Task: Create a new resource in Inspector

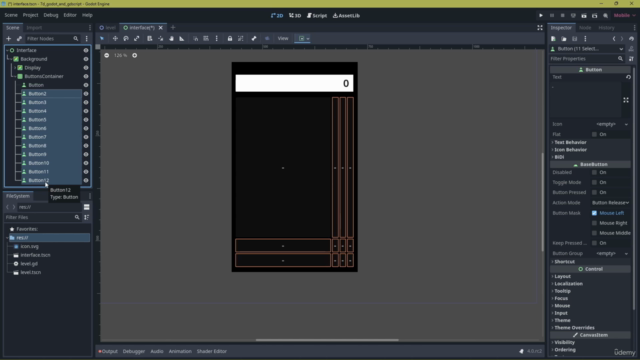Action: click(553, 39)
